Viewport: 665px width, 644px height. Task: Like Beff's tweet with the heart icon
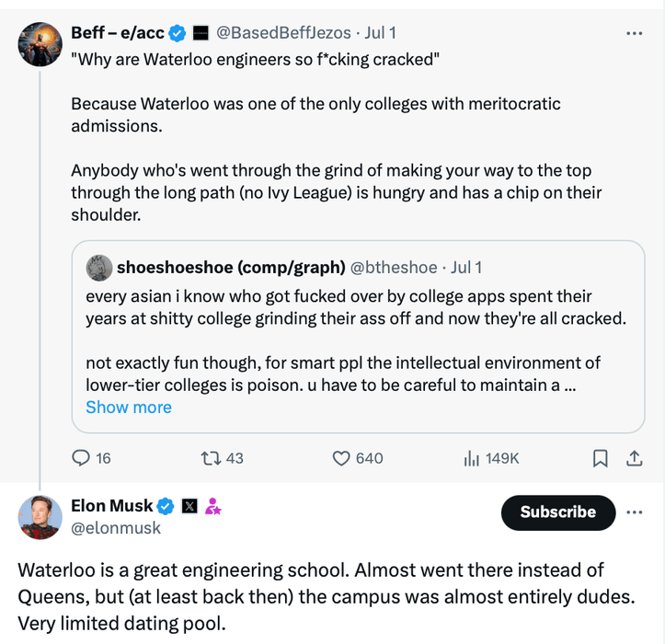pos(342,457)
